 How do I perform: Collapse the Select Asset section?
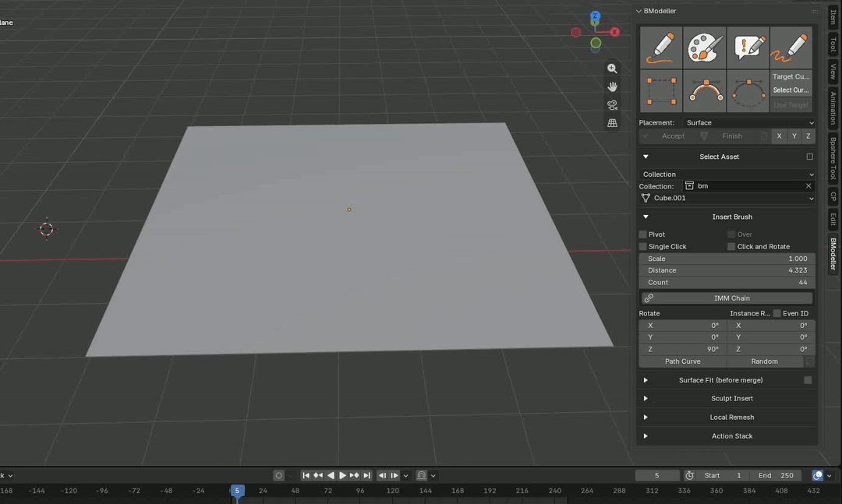(x=646, y=157)
